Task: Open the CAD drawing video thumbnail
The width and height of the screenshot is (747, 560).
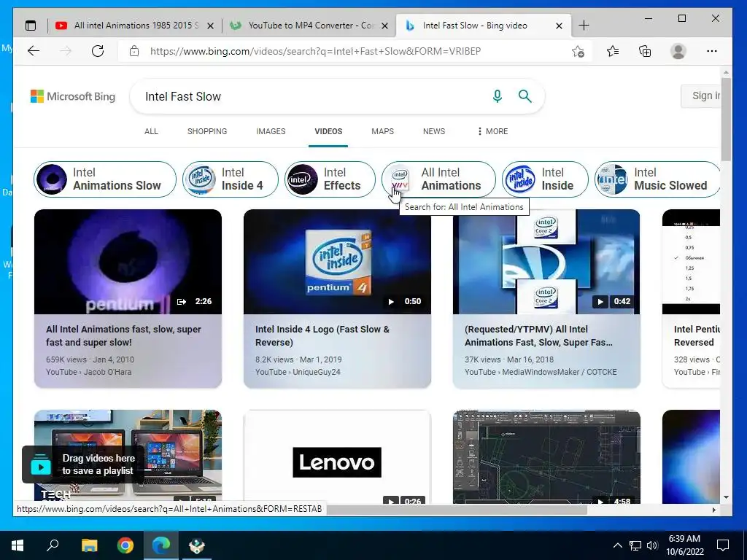Action: 546,457
